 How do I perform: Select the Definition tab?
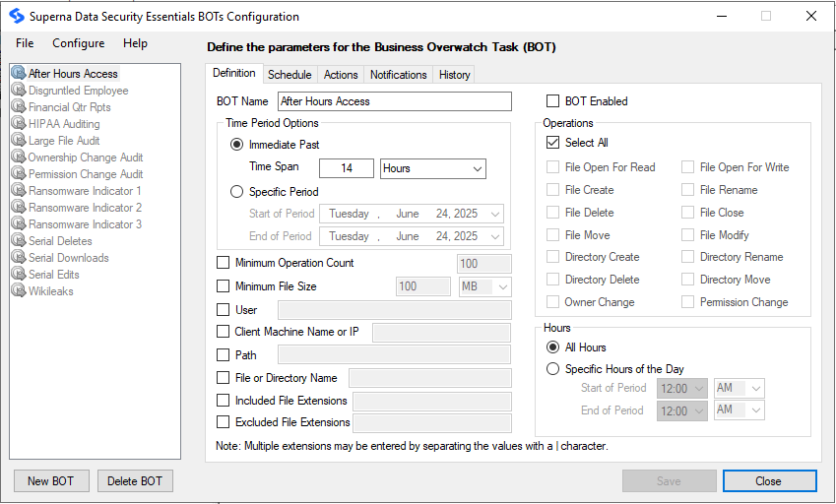click(x=234, y=73)
